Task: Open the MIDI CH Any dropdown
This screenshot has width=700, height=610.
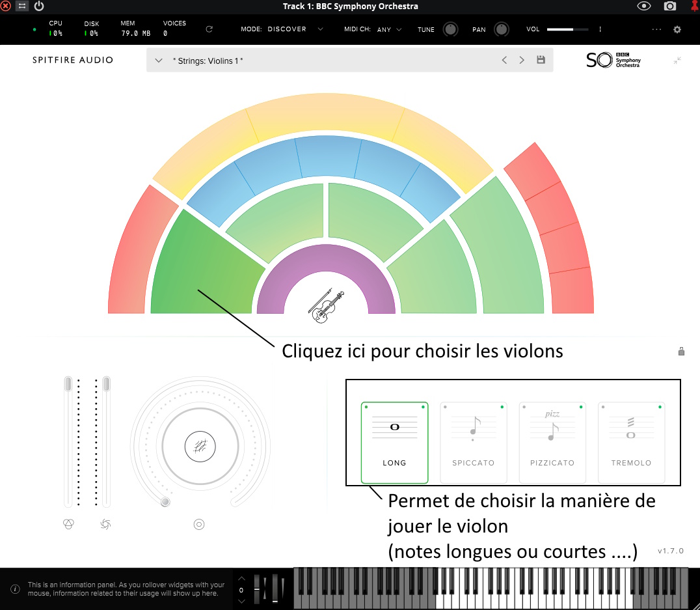Action: point(389,29)
